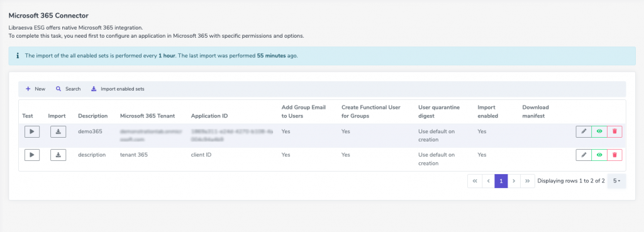The height and width of the screenshot is (232, 644).
Task: Delete the tenant 365 connector with trash icon
Action: click(x=614, y=155)
